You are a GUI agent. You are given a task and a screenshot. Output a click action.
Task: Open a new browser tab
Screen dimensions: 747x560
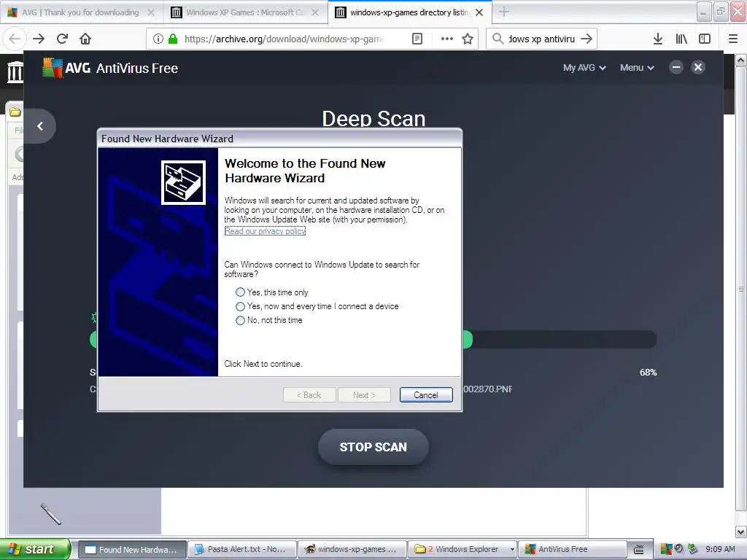(x=504, y=12)
